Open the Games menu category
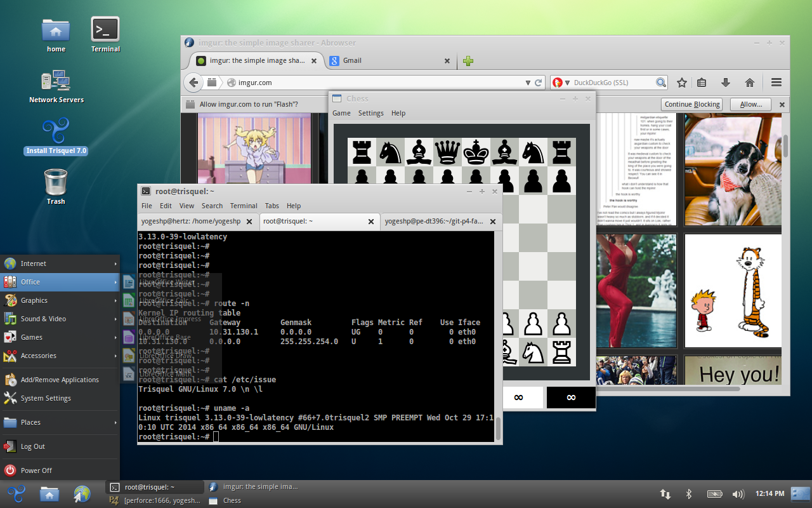 coord(60,337)
